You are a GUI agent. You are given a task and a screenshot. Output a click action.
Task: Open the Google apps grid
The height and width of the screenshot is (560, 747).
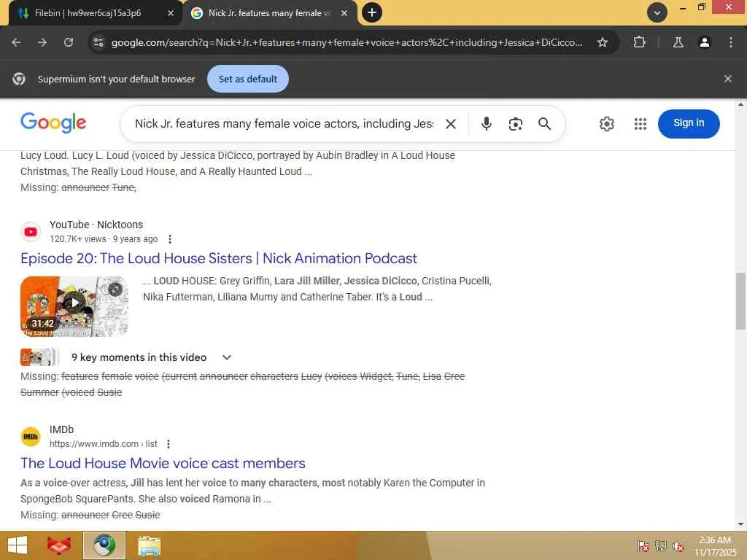coord(640,124)
